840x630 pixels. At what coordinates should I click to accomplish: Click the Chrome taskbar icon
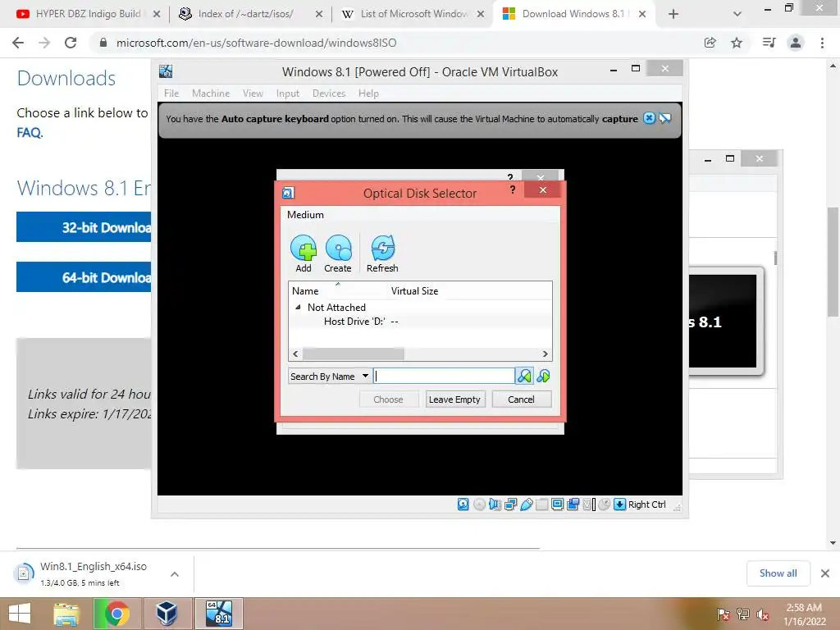[116, 614]
